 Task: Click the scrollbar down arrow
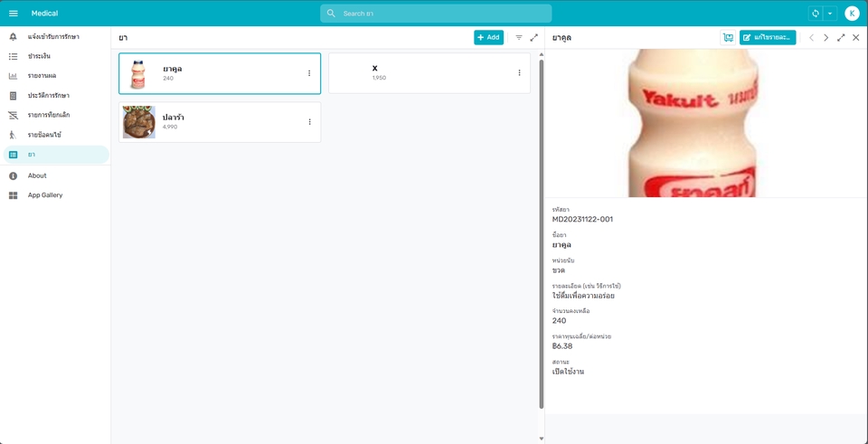click(x=542, y=439)
